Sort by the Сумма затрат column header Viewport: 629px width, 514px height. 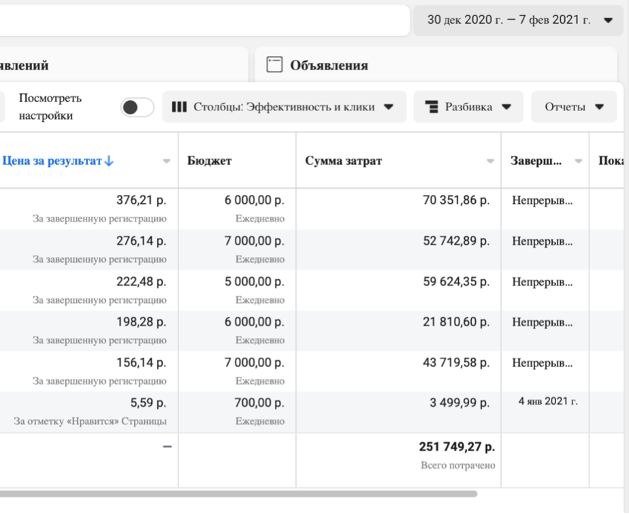[x=343, y=161]
